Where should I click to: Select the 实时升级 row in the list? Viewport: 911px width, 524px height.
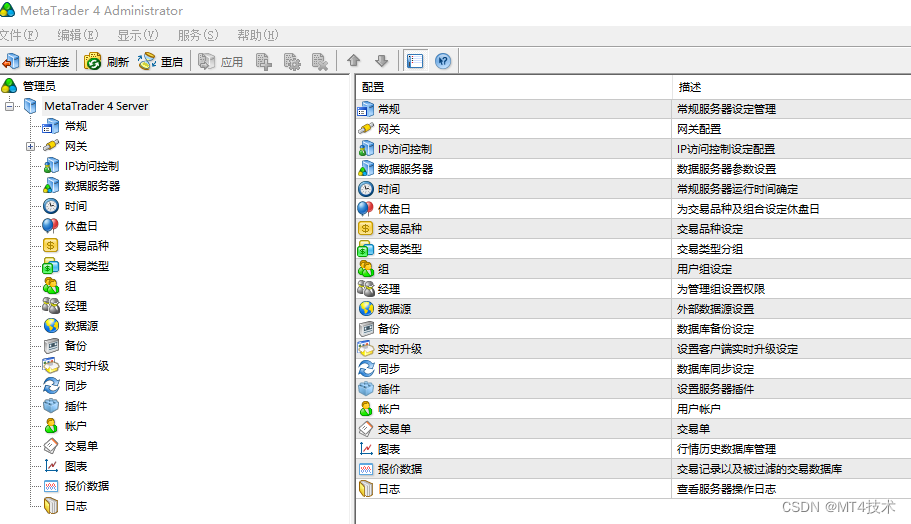pyautogui.click(x=633, y=349)
